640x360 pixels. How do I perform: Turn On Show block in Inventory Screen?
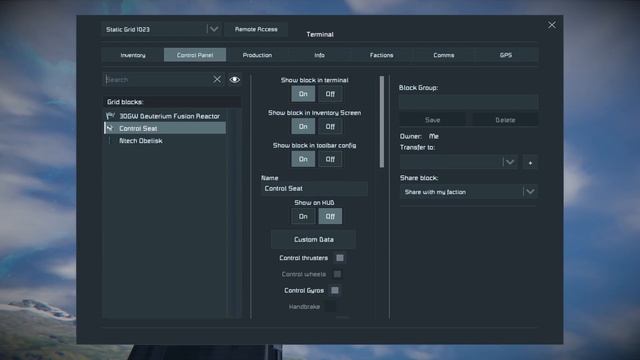(x=303, y=127)
